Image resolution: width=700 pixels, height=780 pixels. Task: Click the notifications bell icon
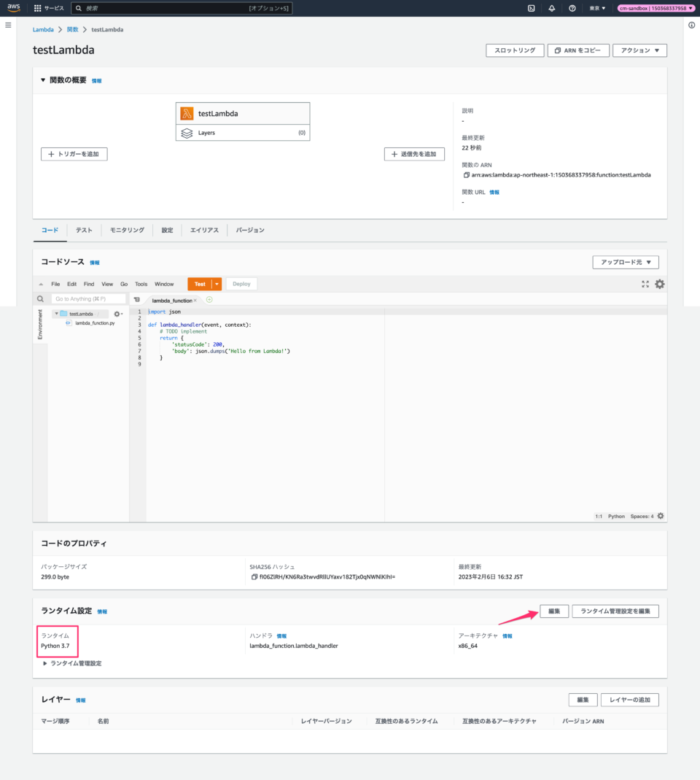click(551, 8)
